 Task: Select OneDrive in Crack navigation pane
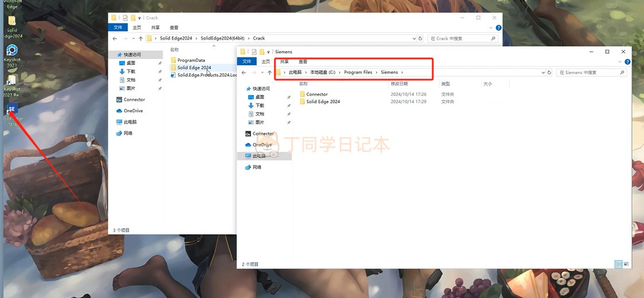pyautogui.click(x=130, y=111)
